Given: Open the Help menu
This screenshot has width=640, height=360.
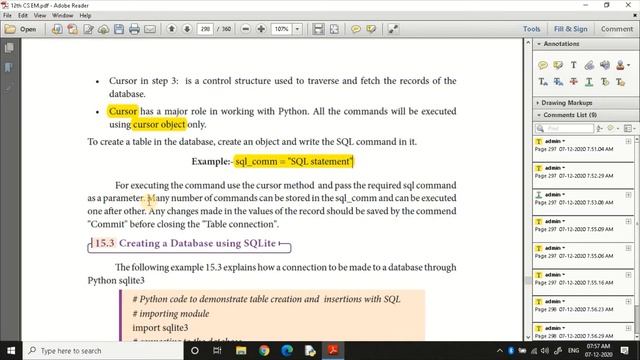Looking at the screenshot, I should click(x=85, y=16).
